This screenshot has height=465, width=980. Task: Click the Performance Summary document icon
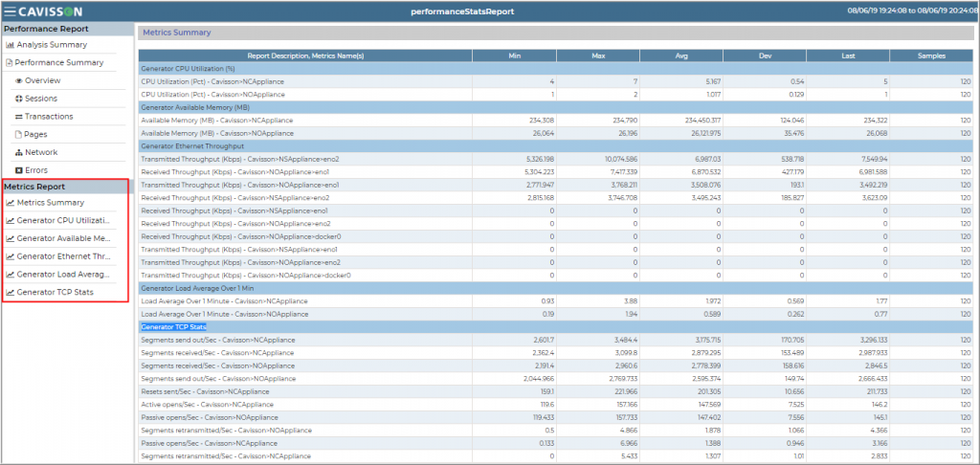point(9,63)
